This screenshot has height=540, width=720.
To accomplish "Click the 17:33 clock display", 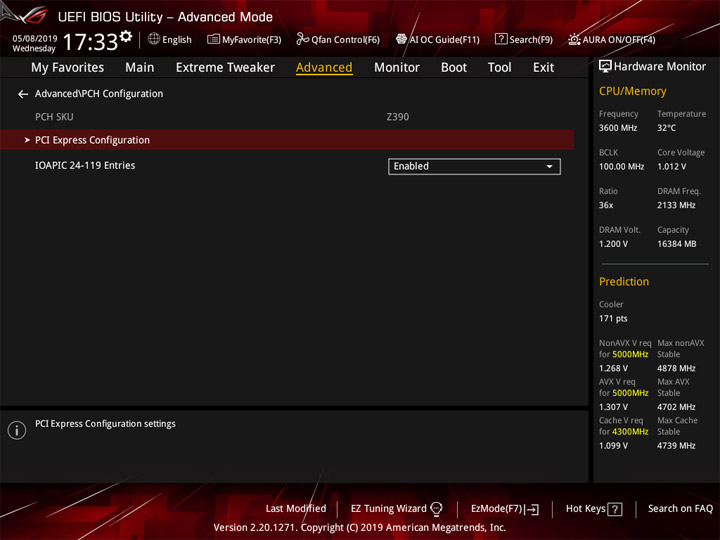I will point(90,42).
